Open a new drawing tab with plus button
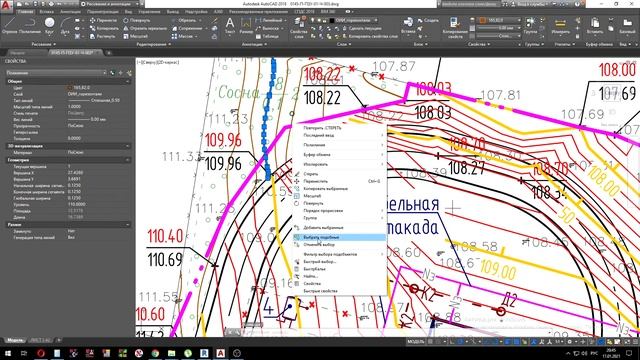Viewport: 640px width, 360px height. click(x=109, y=53)
